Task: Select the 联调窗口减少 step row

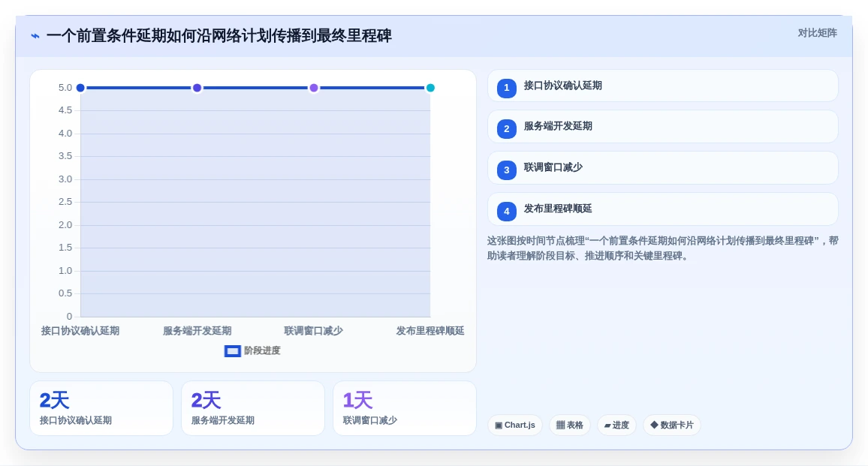Action: point(662,167)
